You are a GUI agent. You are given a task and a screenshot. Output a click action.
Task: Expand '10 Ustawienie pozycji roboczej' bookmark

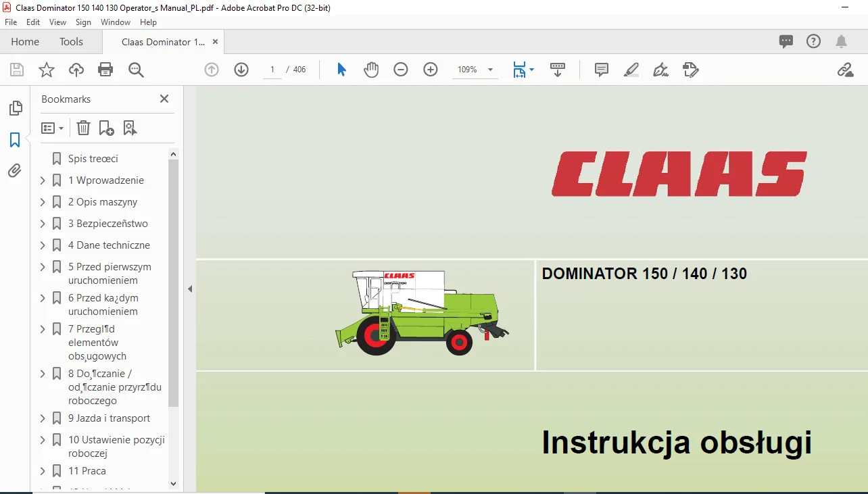43,440
